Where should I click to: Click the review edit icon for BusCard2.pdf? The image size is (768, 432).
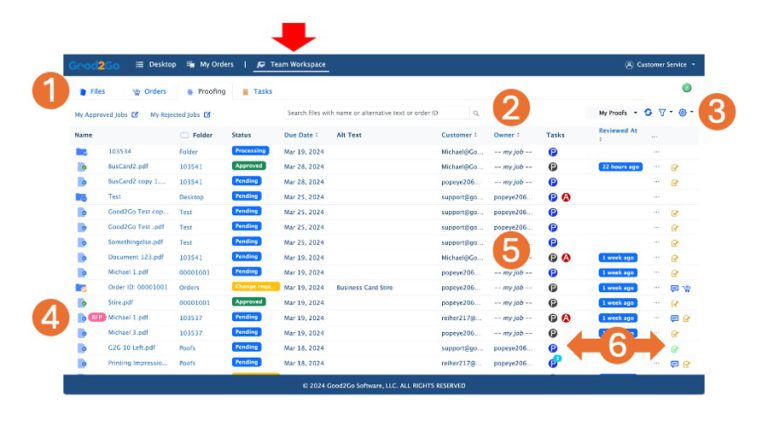[674, 168]
